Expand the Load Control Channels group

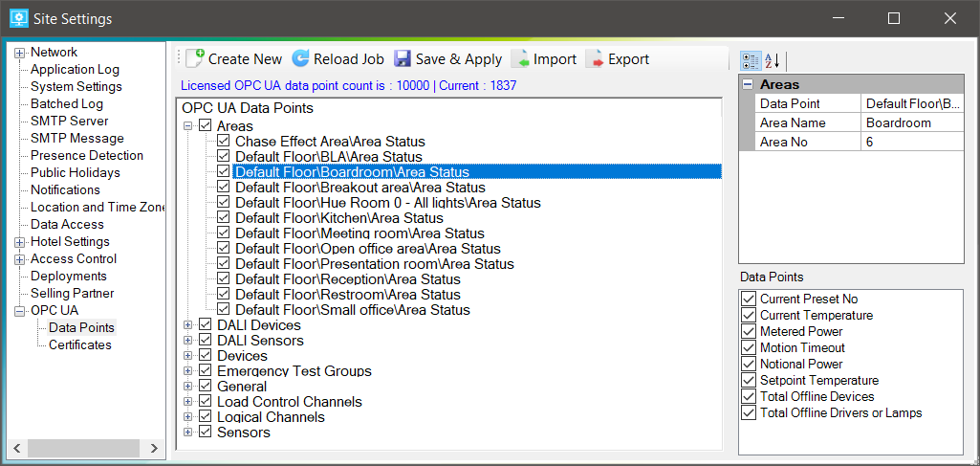click(x=187, y=402)
